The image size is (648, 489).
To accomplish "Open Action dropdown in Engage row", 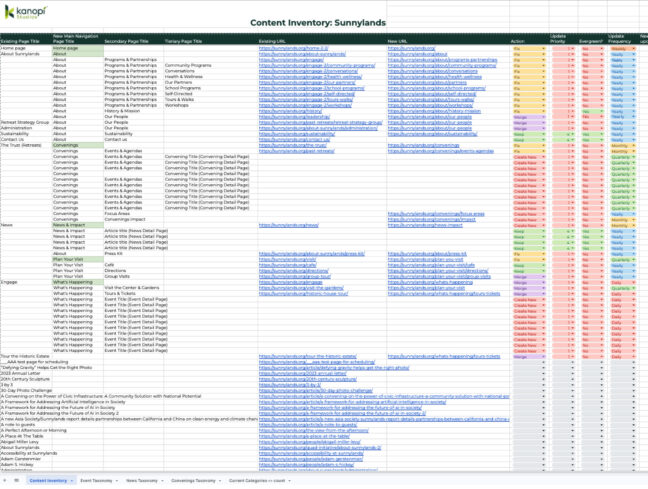I will [543, 282].
